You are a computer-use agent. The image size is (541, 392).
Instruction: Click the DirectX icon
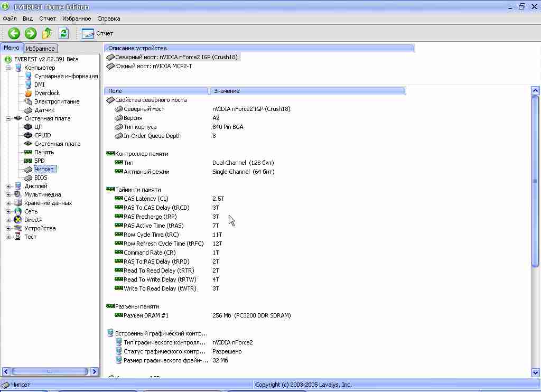(17, 220)
